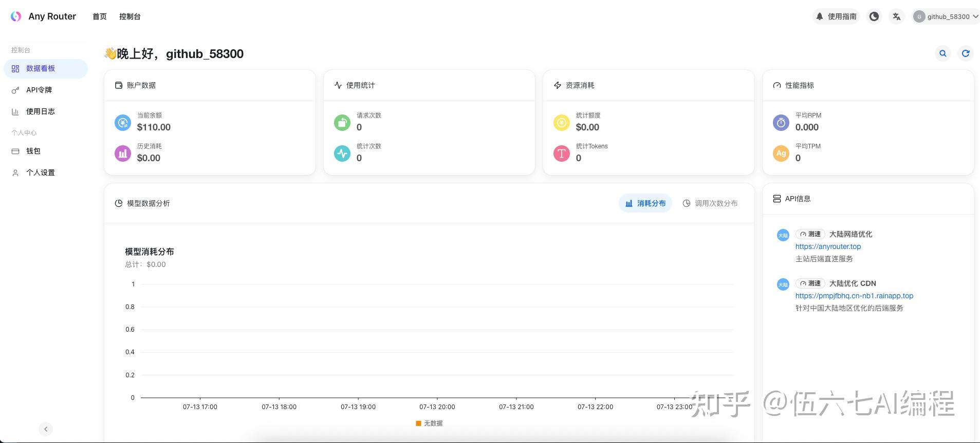Click the 性能指标 gauge header icon
The image size is (980, 443).
[777, 85]
